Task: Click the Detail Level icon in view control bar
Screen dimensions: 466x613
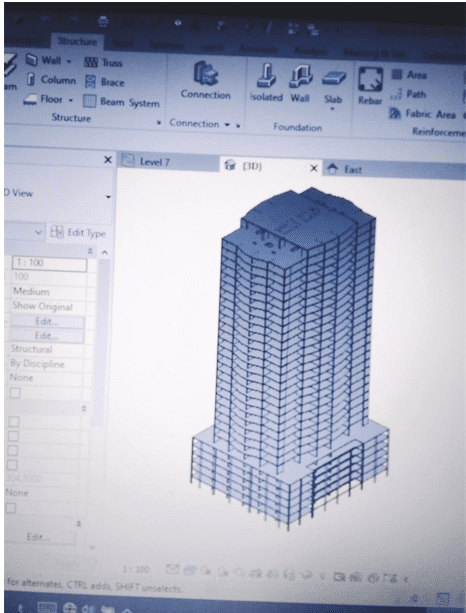Action: (172, 569)
